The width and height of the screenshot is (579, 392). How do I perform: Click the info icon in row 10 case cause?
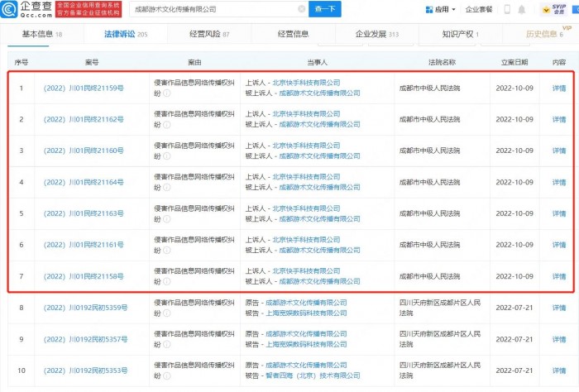click(167, 375)
